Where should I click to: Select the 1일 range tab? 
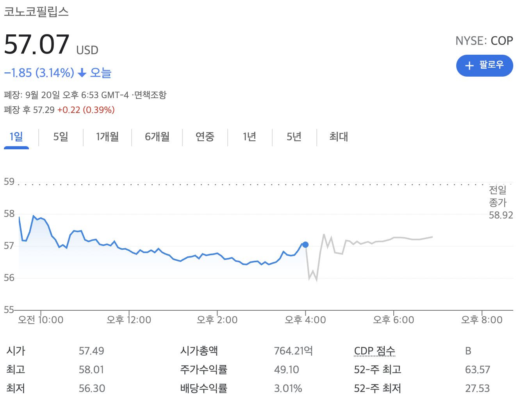tap(16, 137)
